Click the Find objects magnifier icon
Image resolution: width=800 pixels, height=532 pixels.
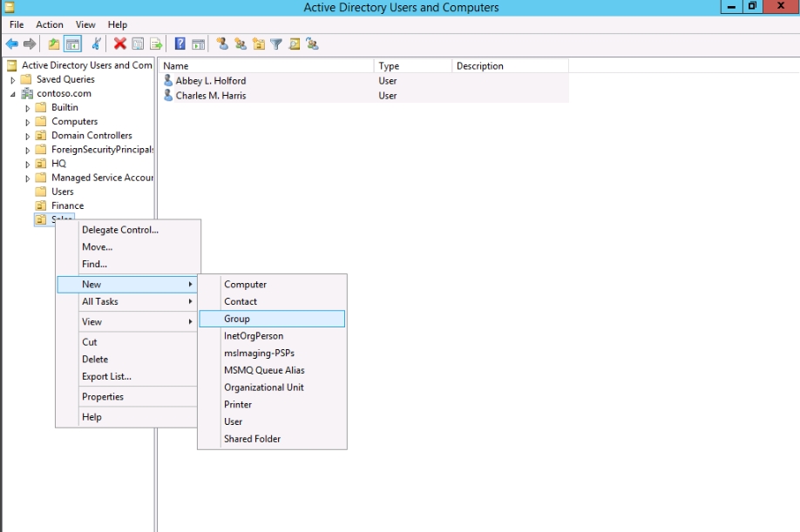tap(295, 44)
